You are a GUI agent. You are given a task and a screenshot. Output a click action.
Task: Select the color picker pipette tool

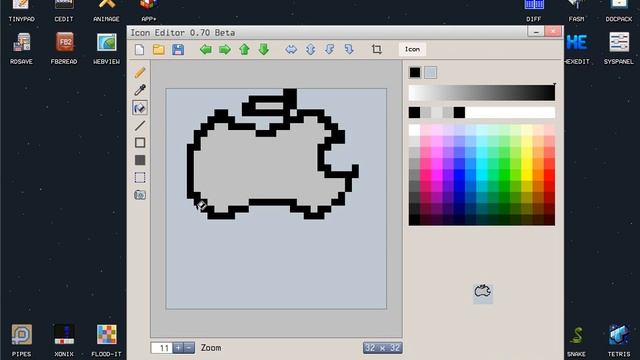[x=140, y=90]
